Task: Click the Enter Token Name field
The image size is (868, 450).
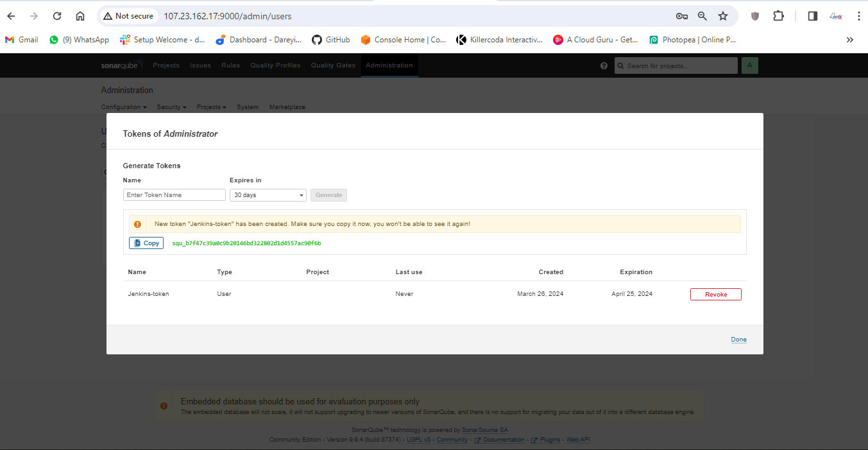Action: tap(174, 195)
